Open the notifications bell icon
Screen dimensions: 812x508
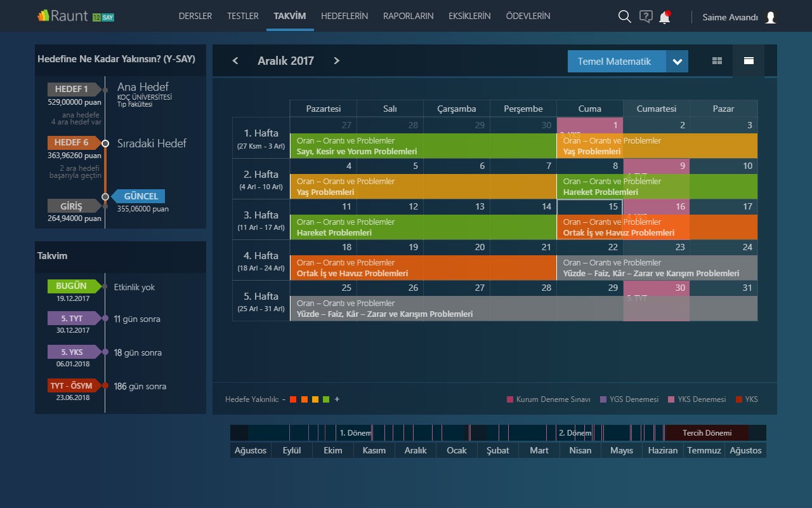tap(665, 17)
